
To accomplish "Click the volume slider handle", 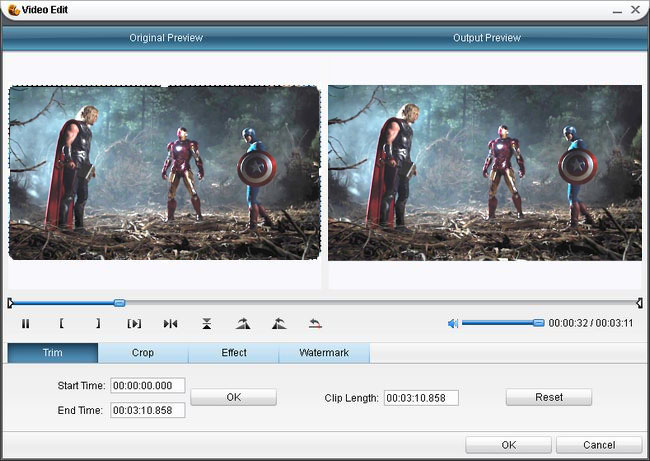I will click(x=538, y=323).
